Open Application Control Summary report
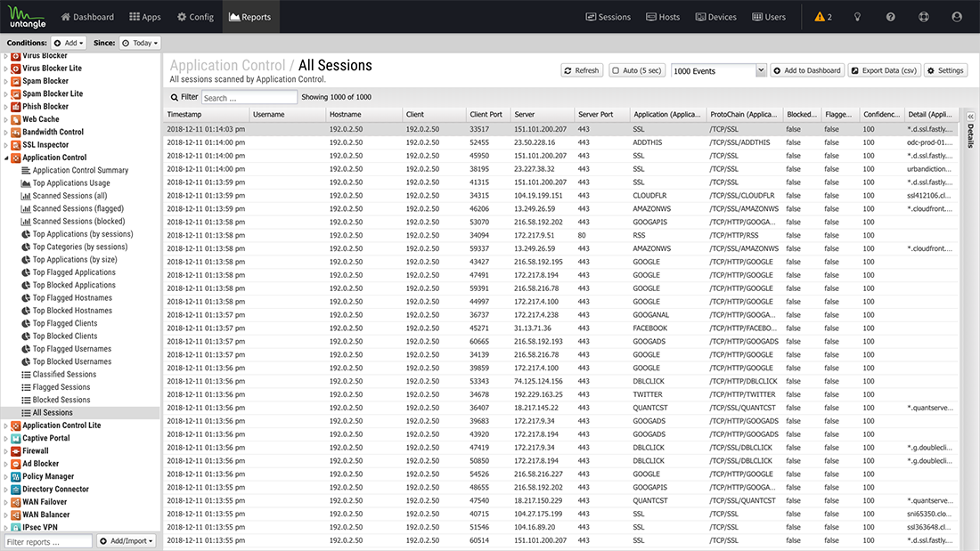 pos(80,171)
